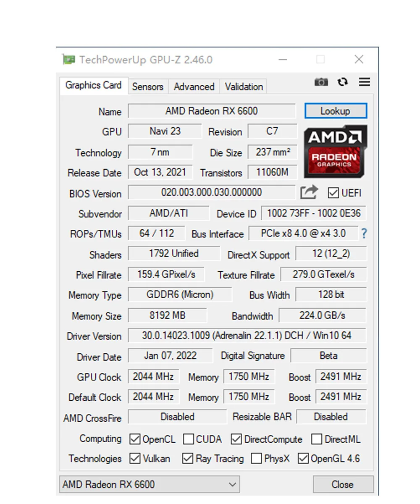Select the Bandwidth value 224.0 GB/s

pyautogui.click(x=323, y=315)
